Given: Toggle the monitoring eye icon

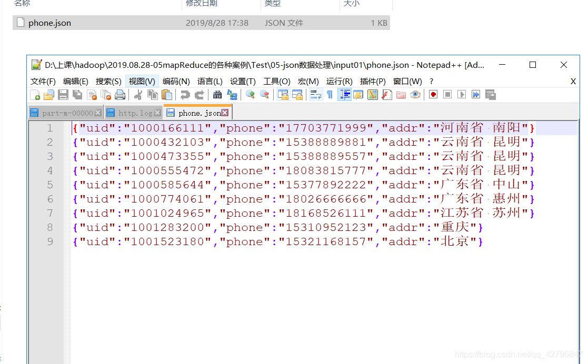Looking at the screenshot, I should click(415, 95).
